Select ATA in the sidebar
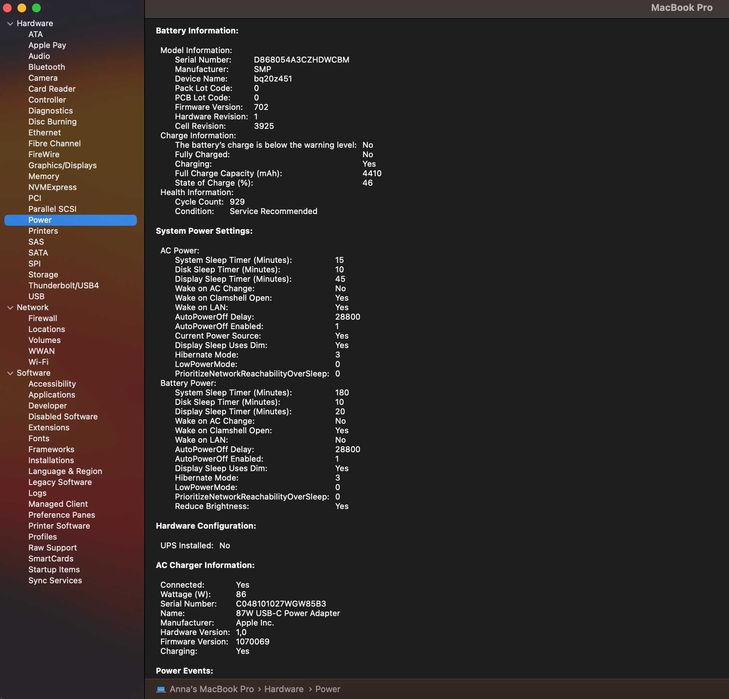Image resolution: width=729 pixels, height=699 pixels. coord(35,34)
